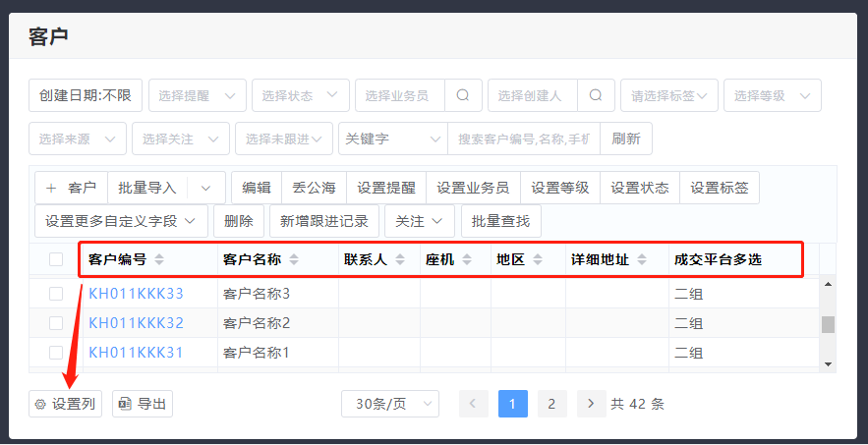Image resolution: width=868 pixels, height=445 pixels.
Task: Sort by 客户名称 column arrows
Action: [293, 260]
